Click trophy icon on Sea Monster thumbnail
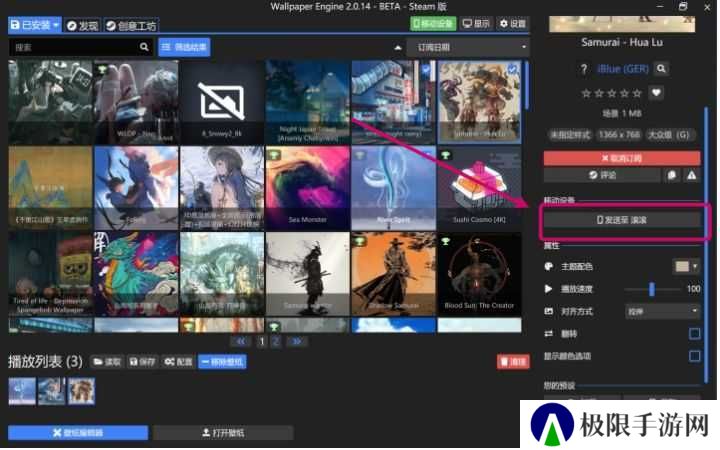Image resolution: width=720 pixels, height=450 pixels. pos(274,155)
